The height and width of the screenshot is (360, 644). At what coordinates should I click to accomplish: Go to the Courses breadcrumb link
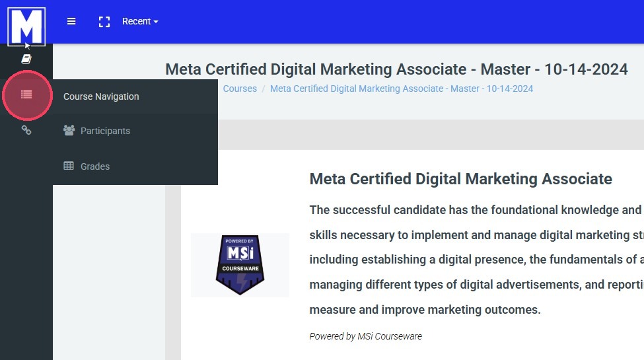[x=240, y=89]
